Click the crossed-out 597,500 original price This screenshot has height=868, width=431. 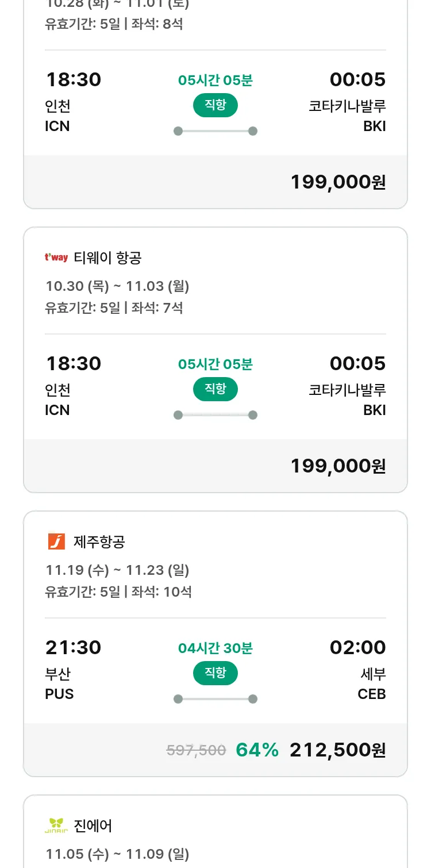196,750
